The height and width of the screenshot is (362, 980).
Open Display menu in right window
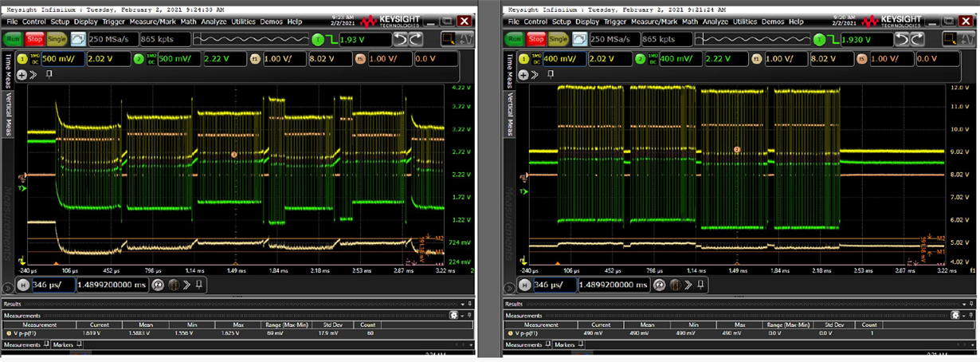(587, 22)
